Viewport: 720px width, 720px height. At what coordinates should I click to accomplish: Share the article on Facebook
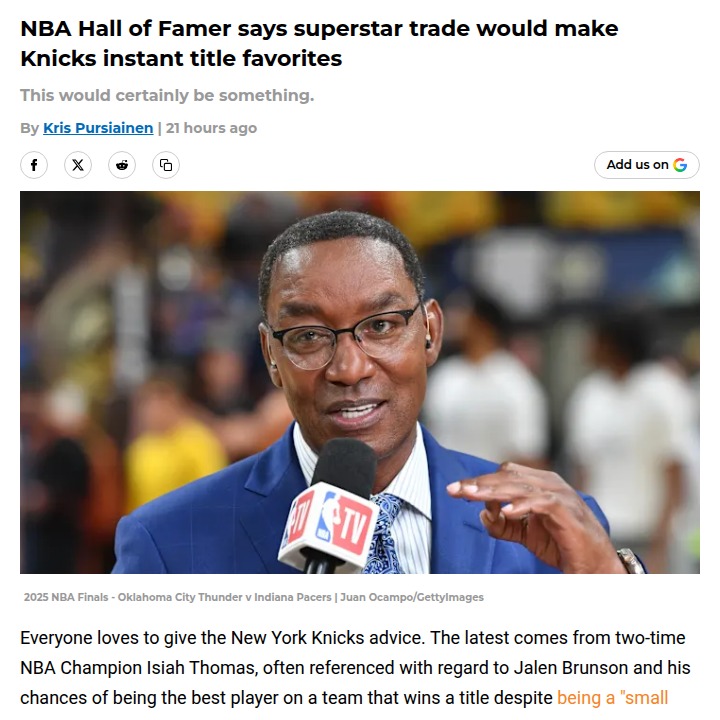(34, 165)
